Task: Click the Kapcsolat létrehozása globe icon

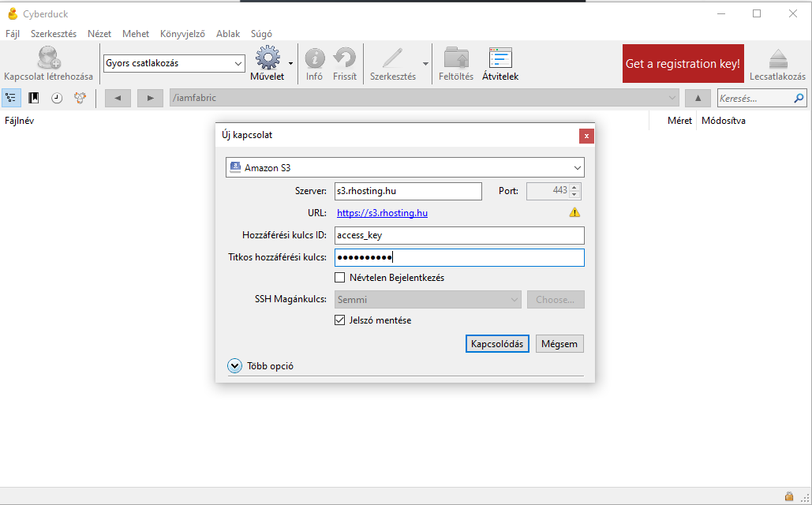Action: click(48, 58)
